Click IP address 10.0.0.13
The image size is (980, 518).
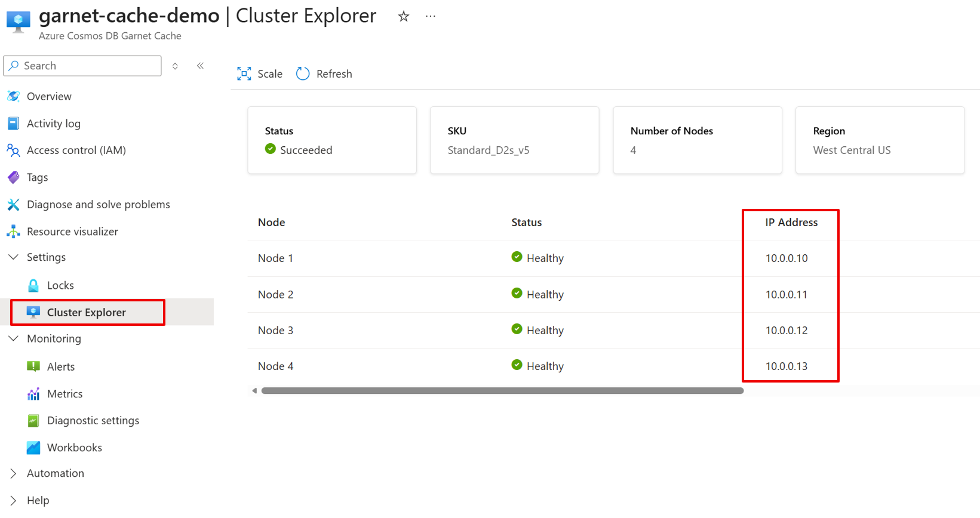tap(787, 366)
